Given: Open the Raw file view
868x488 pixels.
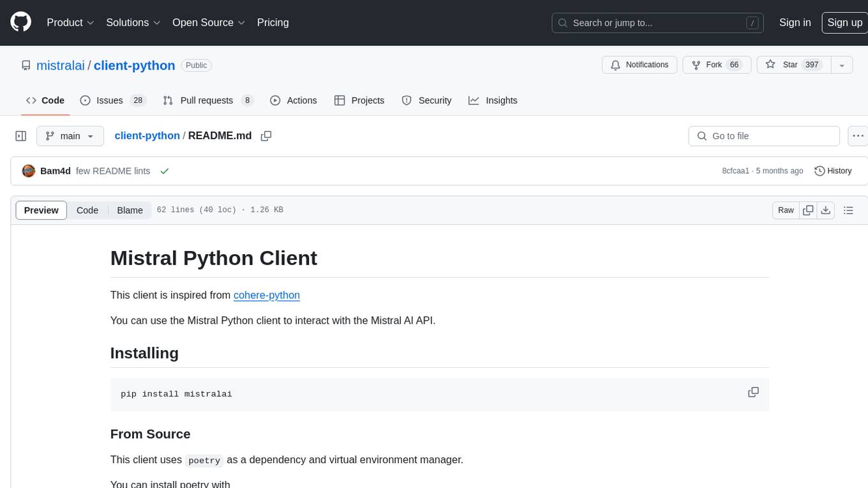Looking at the screenshot, I should (786, 210).
